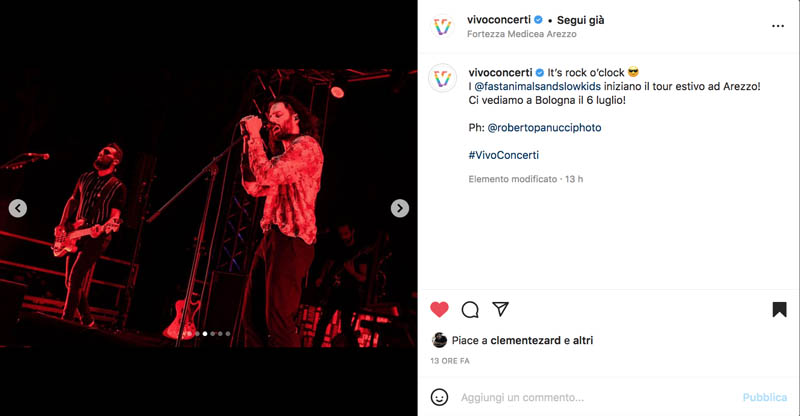Screen dimensions: 800x416
Task: Click the verified badge next to header username
Action: (x=538, y=20)
